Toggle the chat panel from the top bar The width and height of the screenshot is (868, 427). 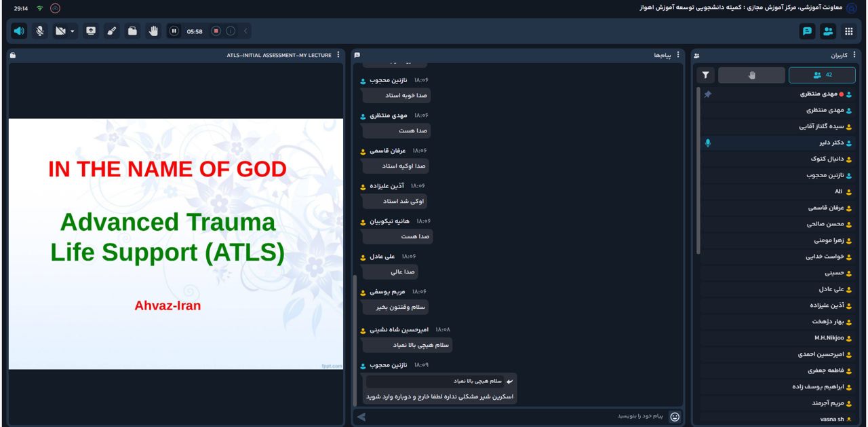pos(807,31)
